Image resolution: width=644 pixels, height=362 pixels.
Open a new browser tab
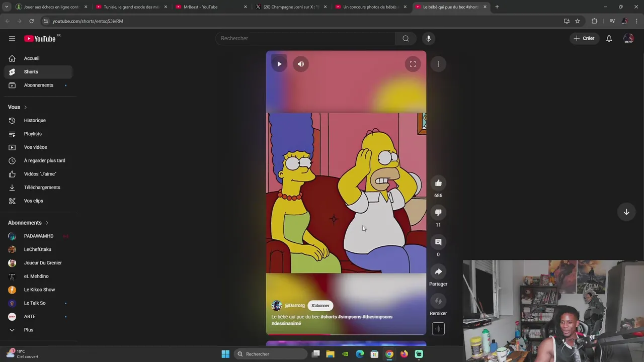[497, 7]
